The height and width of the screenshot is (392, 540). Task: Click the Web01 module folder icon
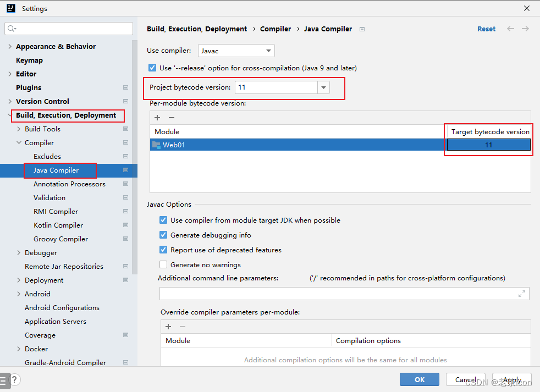pyautogui.click(x=157, y=145)
